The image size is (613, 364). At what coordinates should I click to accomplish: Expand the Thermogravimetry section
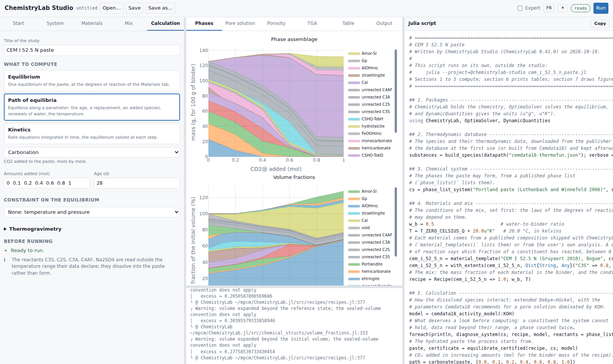coord(33,229)
